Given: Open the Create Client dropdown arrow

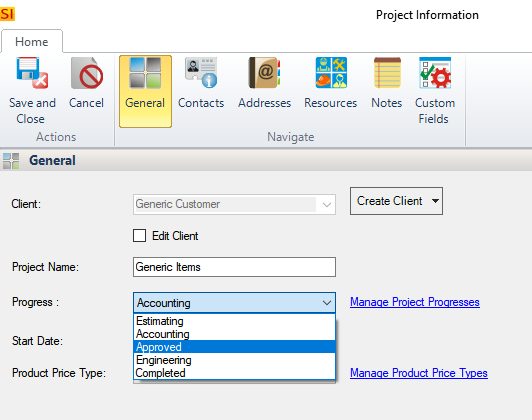Looking at the screenshot, I should pyautogui.click(x=435, y=201).
